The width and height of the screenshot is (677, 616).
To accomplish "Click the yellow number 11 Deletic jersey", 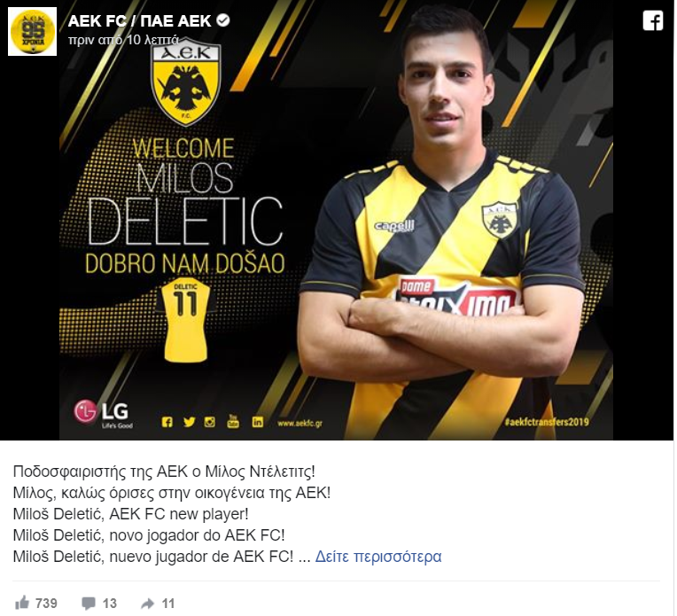I will click(186, 322).
